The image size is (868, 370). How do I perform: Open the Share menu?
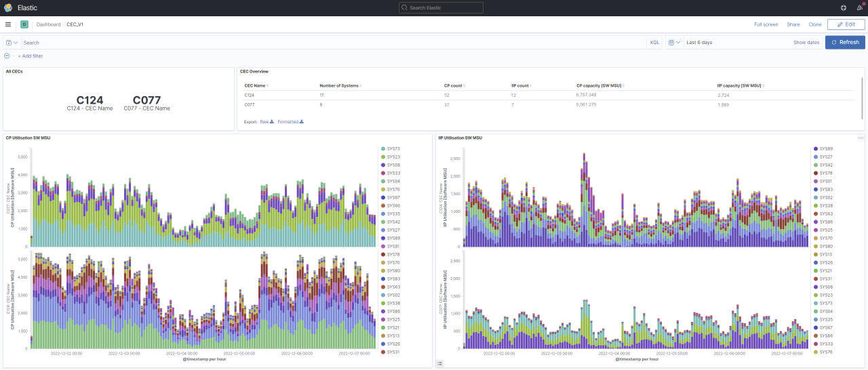(793, 24)
